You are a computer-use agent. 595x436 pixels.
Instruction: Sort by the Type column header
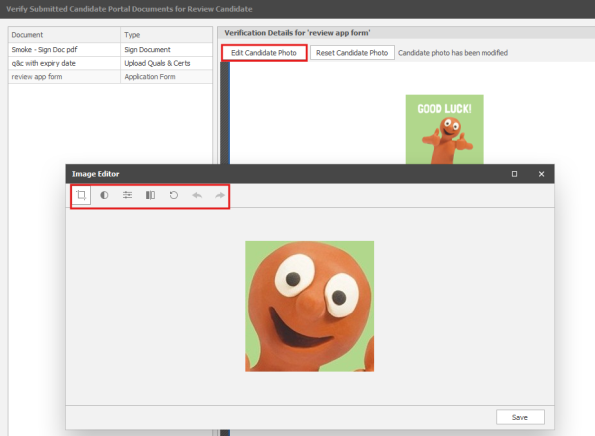(x=166, y=35)
